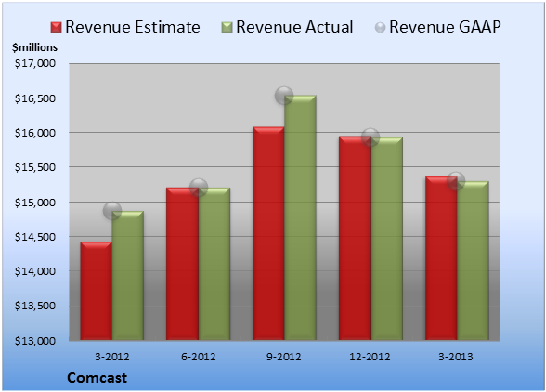546x392 pixels.
Task: Select the green actual bar for 9-2012
Action: 300,217
